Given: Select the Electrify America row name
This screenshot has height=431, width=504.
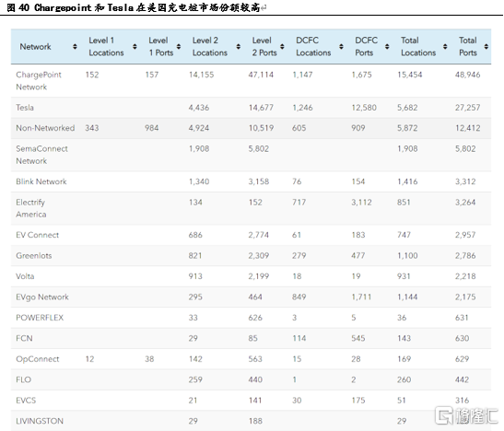Looking at the screenshot, I should coord(30,208).
